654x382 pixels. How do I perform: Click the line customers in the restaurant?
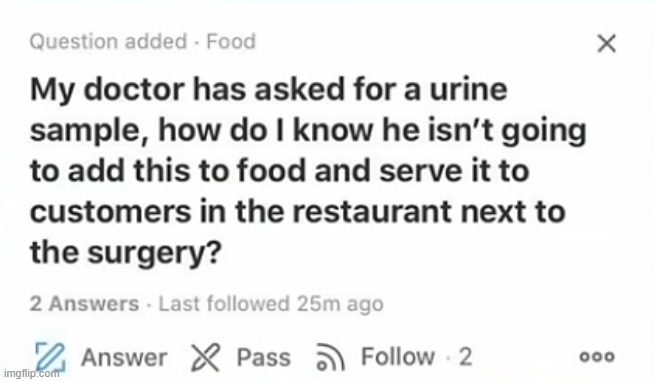click(x=297, y=212)
